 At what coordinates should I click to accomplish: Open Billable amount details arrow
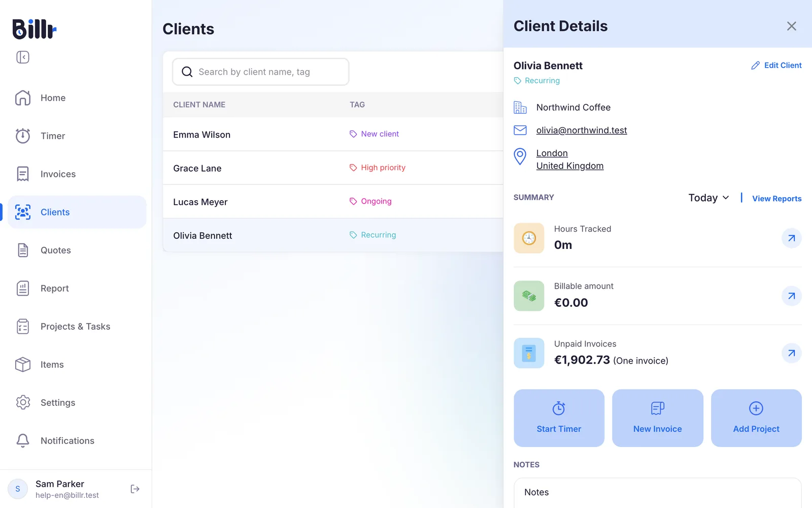[x=791, y=296]
